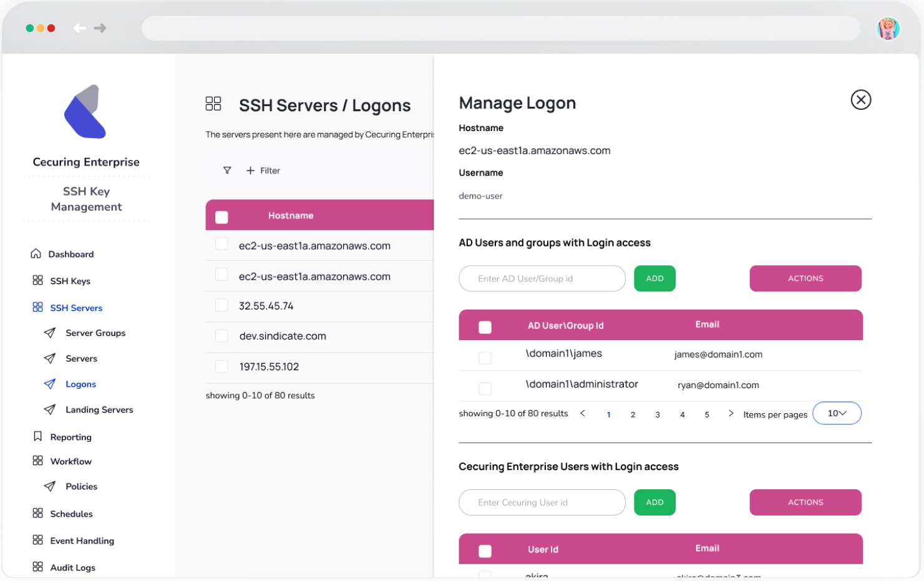This screenshot has height=581, width=924.
Task: Check the Hostname header checkbox
Action: coord(221,215)
